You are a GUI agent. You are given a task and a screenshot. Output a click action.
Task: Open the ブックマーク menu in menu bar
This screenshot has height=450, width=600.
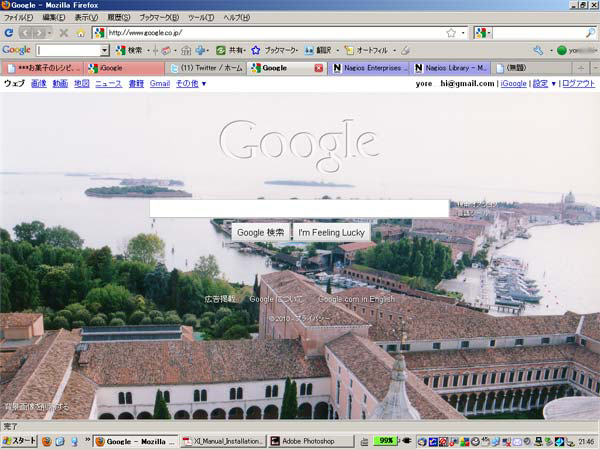tap(159, 18)
